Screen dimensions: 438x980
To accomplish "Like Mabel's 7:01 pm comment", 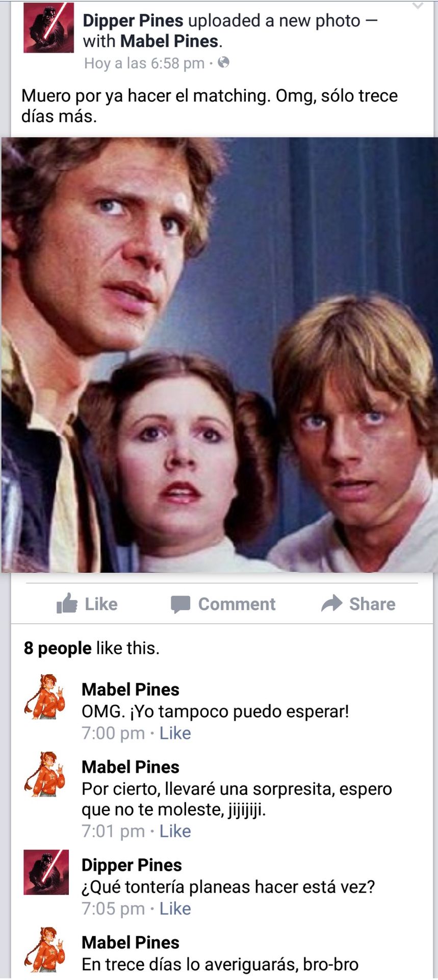I will pos(175,831).
